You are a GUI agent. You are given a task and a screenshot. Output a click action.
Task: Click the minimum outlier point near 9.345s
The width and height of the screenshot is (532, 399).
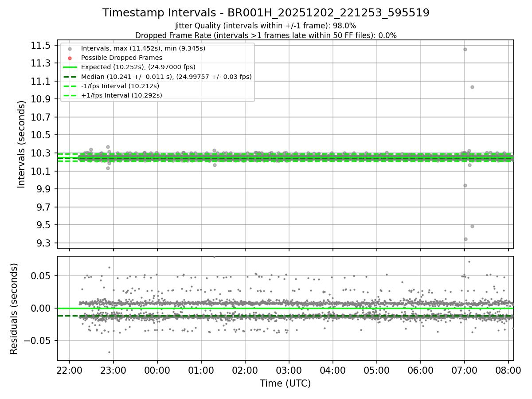(465, 239)
